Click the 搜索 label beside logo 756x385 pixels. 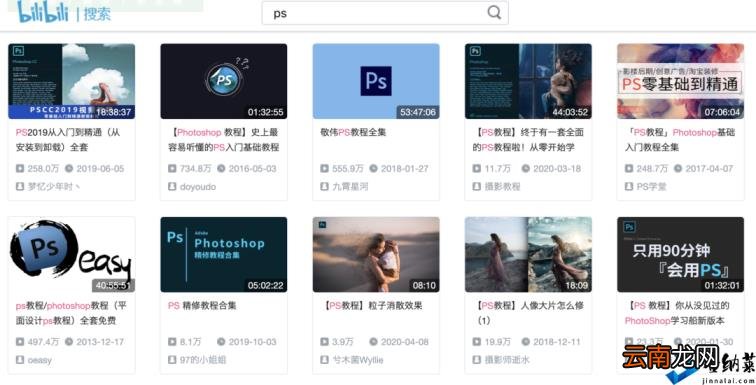coord(97,14)
